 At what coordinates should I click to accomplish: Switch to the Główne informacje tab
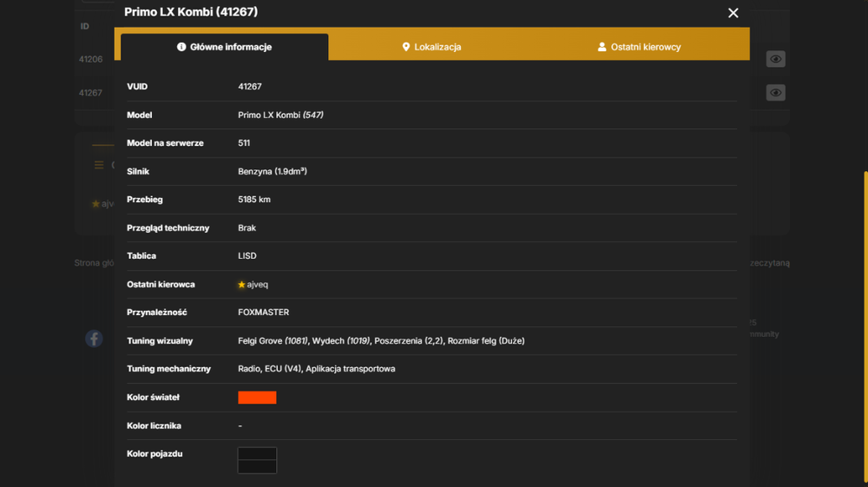(224, 47)
